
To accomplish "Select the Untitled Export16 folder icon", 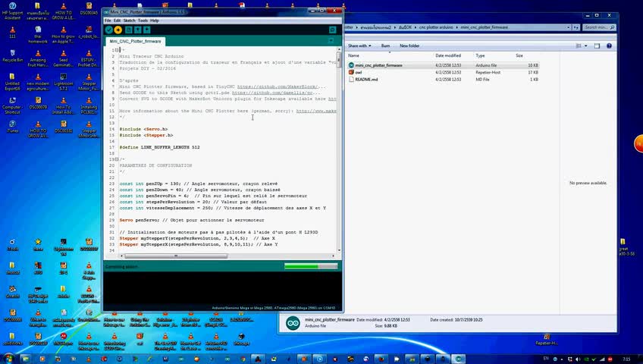I will coord(12,82).
